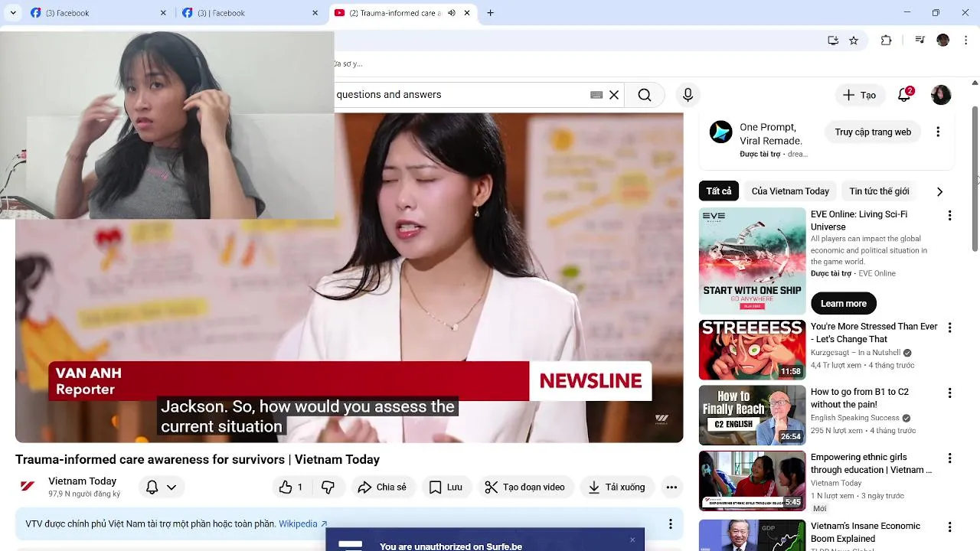The width and height of the screenshot is (980, 551).
Task: Open browser extensions puzzle icon
Action: coord(886,41)
